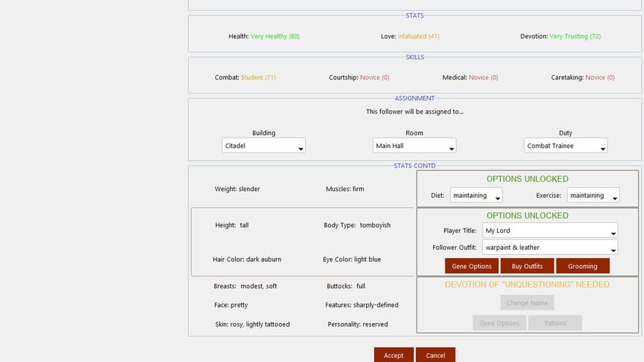Viewport: 644px width, 362px height.
Task: Click the 'Skin: rosy, lightly tattooed' text
Action: tap(253, 324)
